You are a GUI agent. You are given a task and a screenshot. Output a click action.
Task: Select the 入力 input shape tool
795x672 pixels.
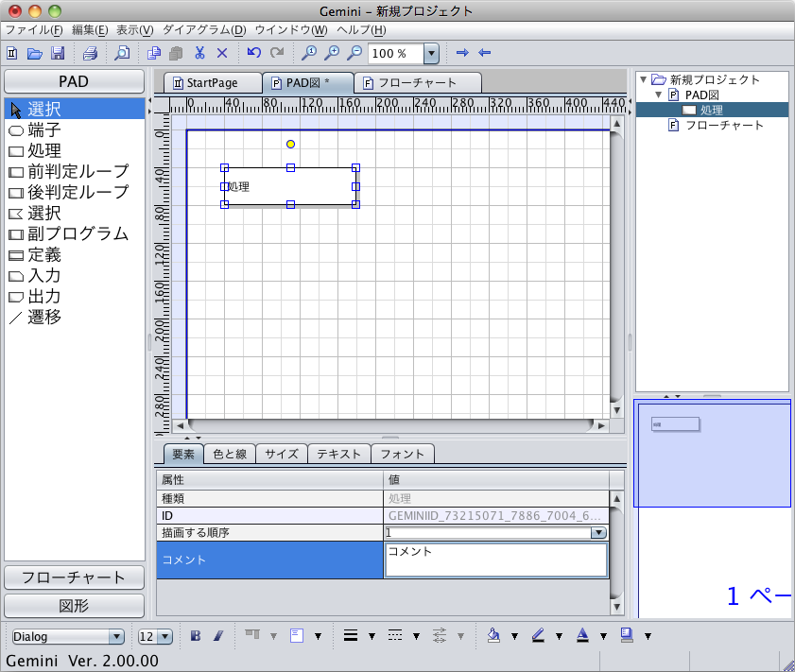pos(75,276)
